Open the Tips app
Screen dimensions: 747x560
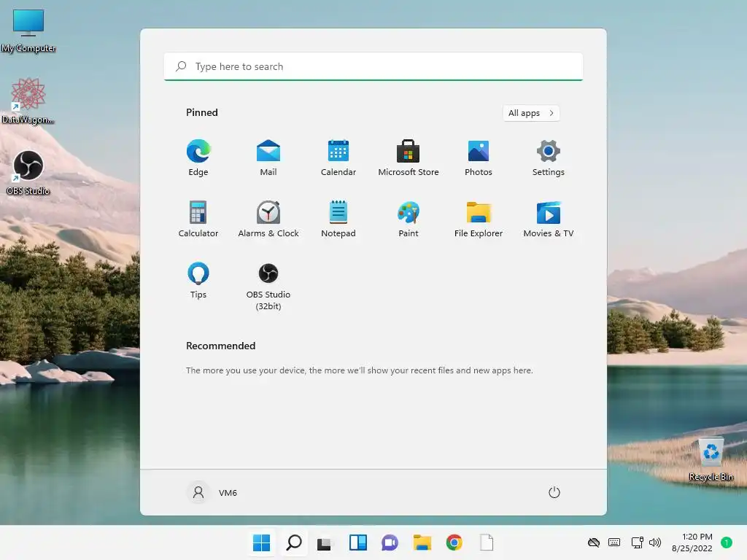(x=198, y=281)
